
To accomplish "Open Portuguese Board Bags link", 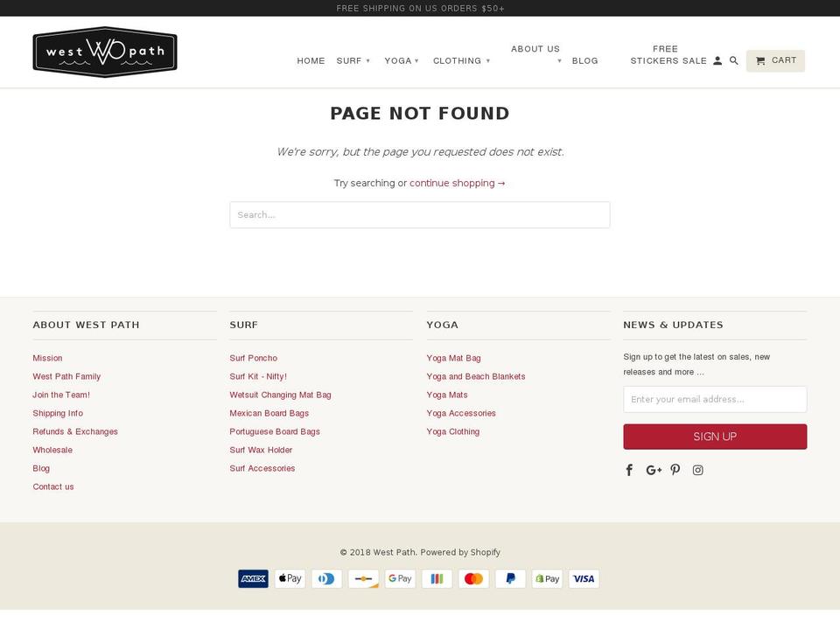I will [x=274, y=431].
